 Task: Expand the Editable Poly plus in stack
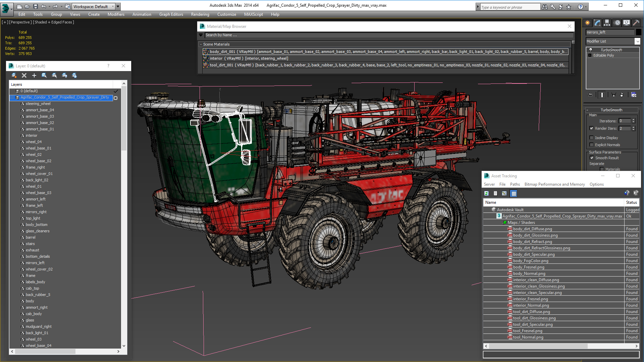coord(590,55)
